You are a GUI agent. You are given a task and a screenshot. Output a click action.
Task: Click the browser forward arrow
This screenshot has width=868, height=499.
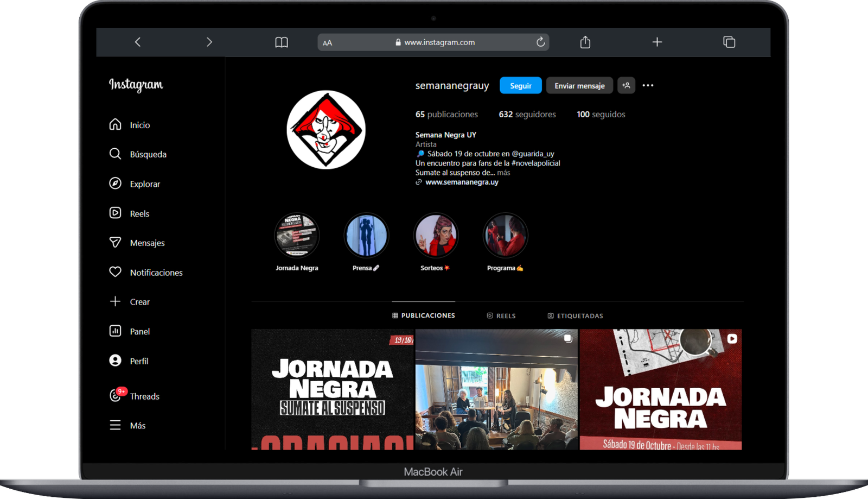(x=209, y=42)
